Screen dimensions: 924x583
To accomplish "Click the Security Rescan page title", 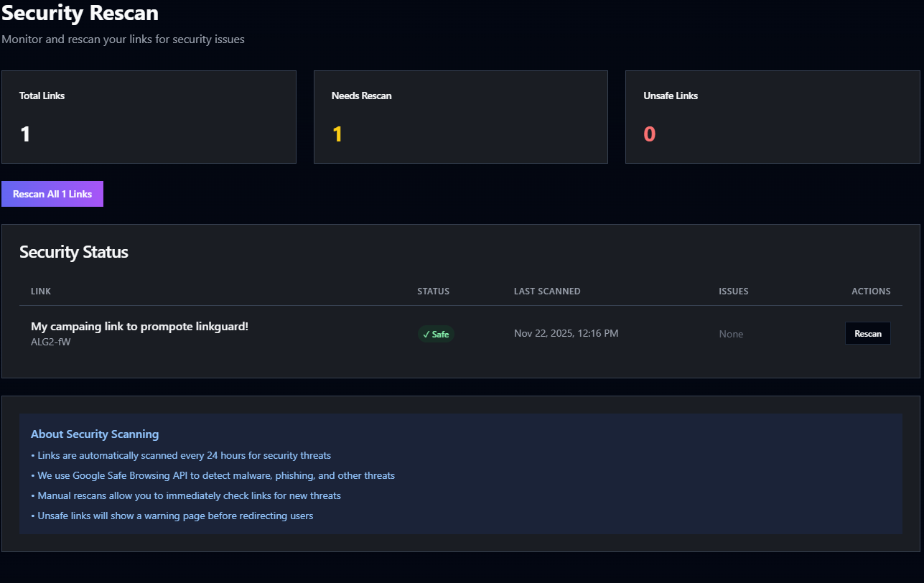I will click(80, 13).
